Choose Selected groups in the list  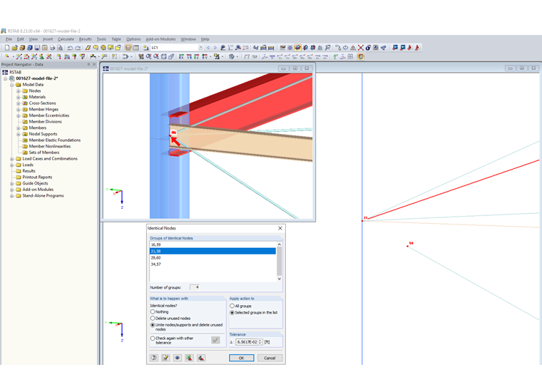click(232, 313)
